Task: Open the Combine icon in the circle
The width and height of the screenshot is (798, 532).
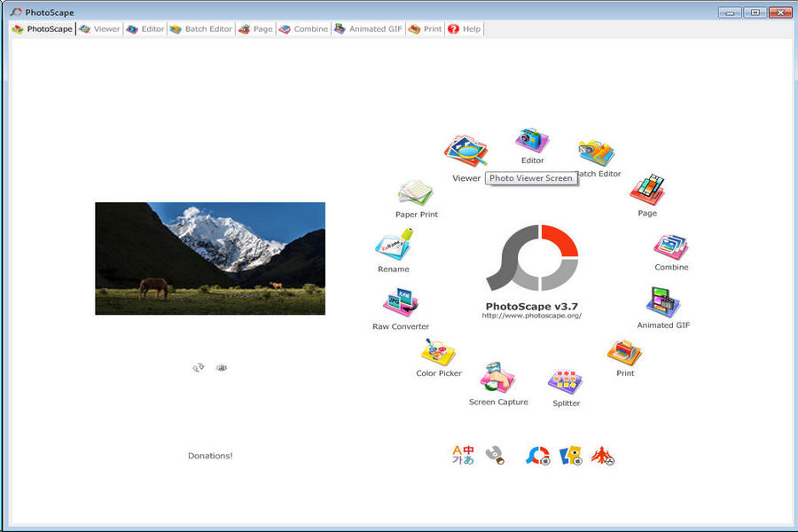Action: [x=671, y=246]
